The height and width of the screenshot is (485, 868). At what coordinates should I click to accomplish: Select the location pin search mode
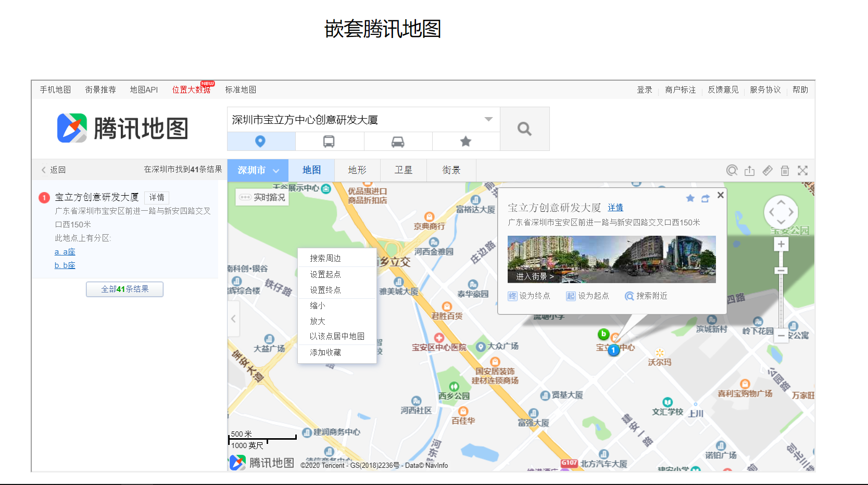click(x=261, y=141)
